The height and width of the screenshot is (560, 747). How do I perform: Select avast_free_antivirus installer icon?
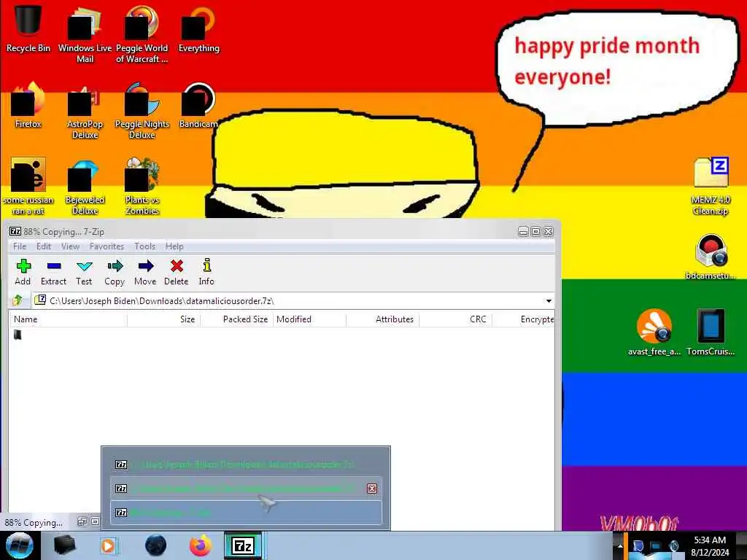[654, 332]
